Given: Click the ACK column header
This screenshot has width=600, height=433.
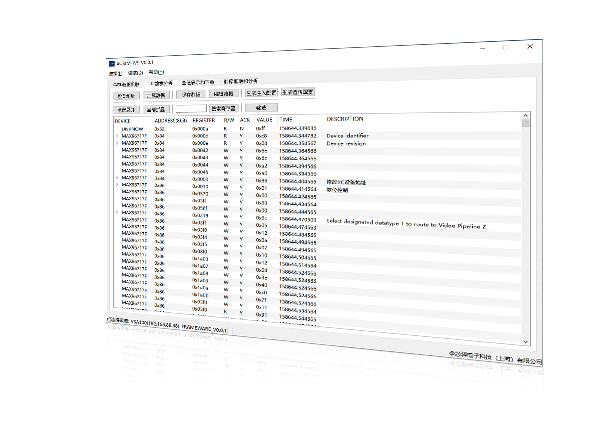Looking at the screenshot, I should pyautogui.click(x=245, y=120).
